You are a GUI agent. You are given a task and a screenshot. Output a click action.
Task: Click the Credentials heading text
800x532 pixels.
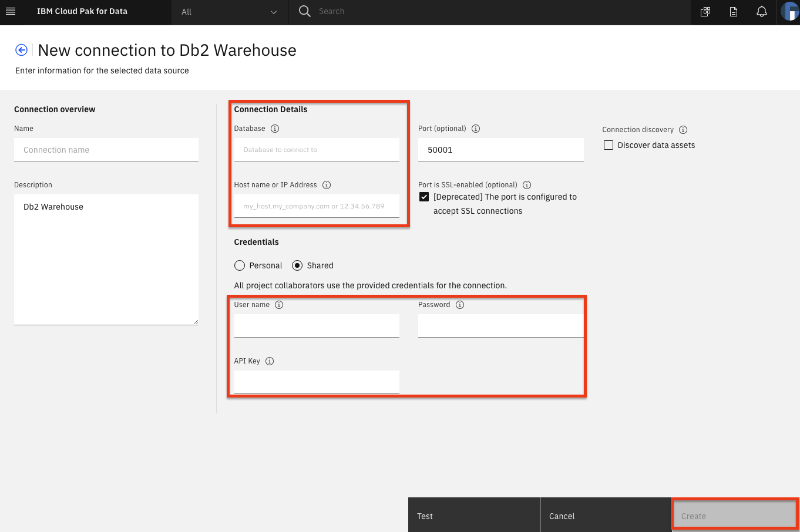tap(257, 242)
